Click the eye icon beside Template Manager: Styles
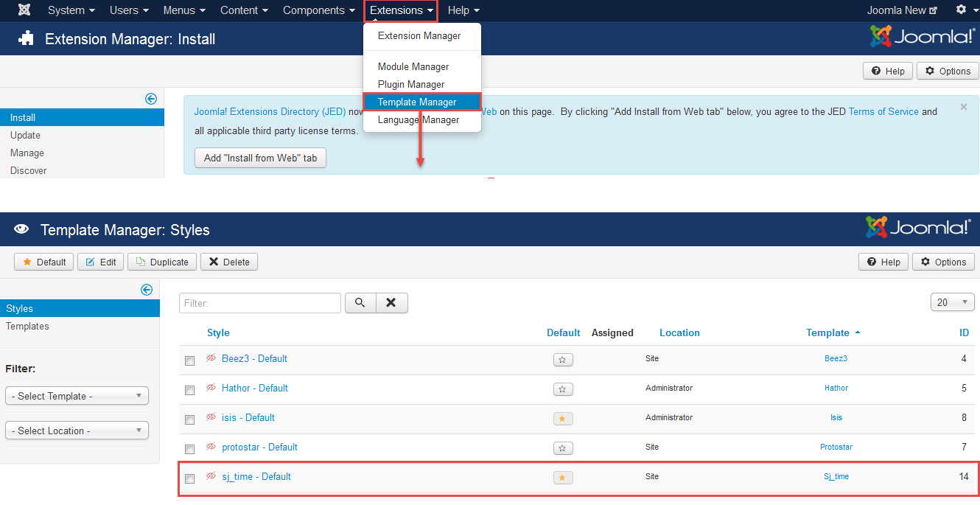980x505 pixels. [21, 230]
